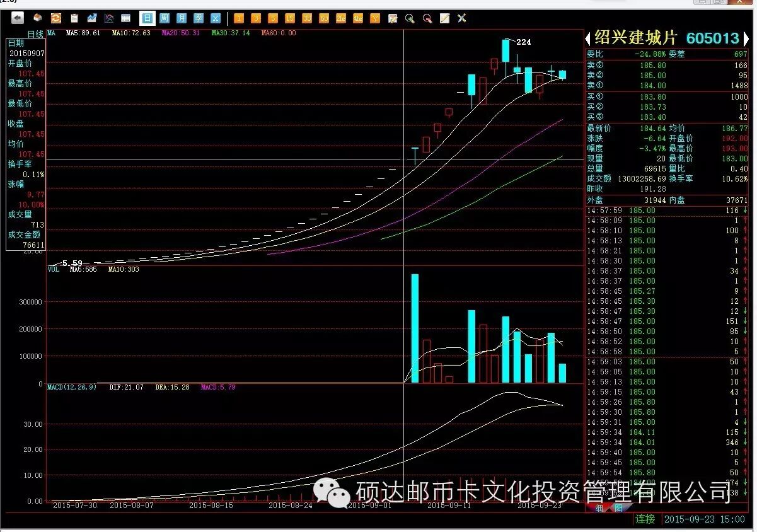Click the 14:59:15 trade tick row

coord(667,392)
